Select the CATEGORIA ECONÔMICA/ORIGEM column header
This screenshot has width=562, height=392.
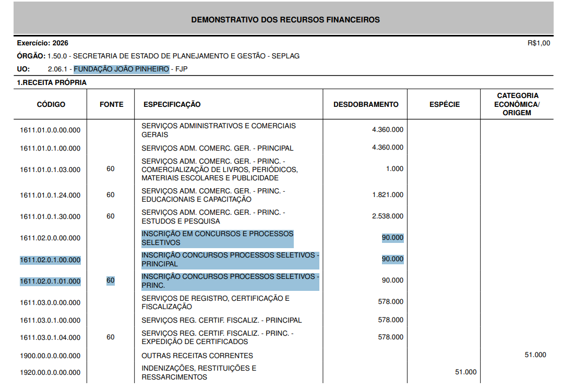point(517,104)
